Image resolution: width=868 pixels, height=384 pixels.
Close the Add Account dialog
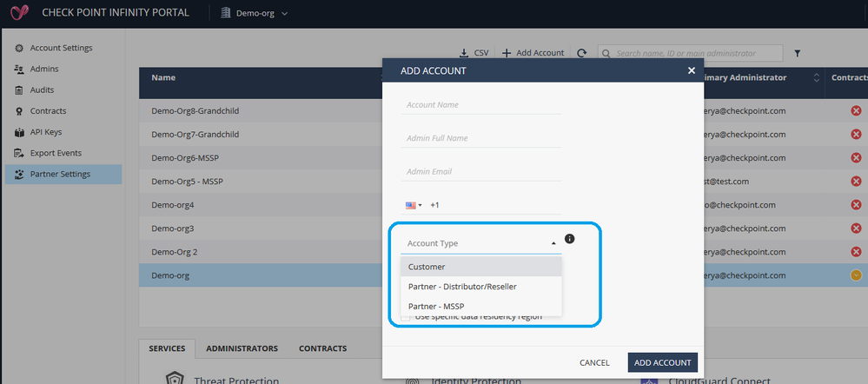tap(691, 70)
